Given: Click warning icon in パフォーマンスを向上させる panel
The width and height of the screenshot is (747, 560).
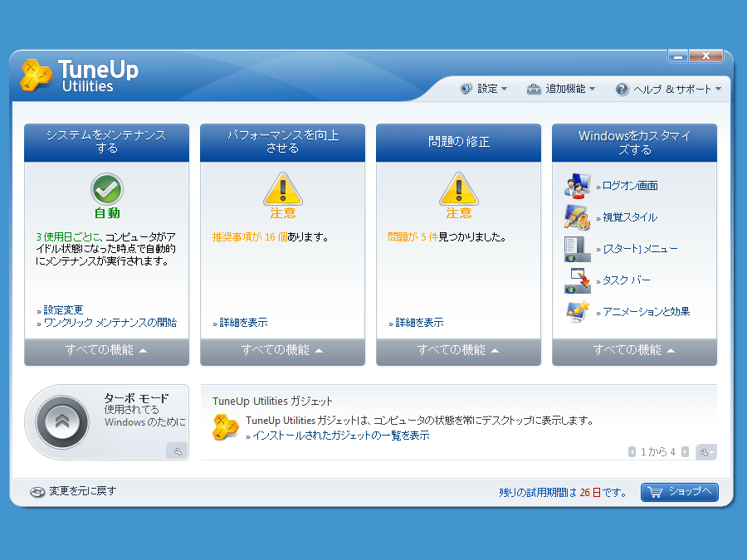Looking at the screenshot, I should pyautogui.click(x=283, y=188).
